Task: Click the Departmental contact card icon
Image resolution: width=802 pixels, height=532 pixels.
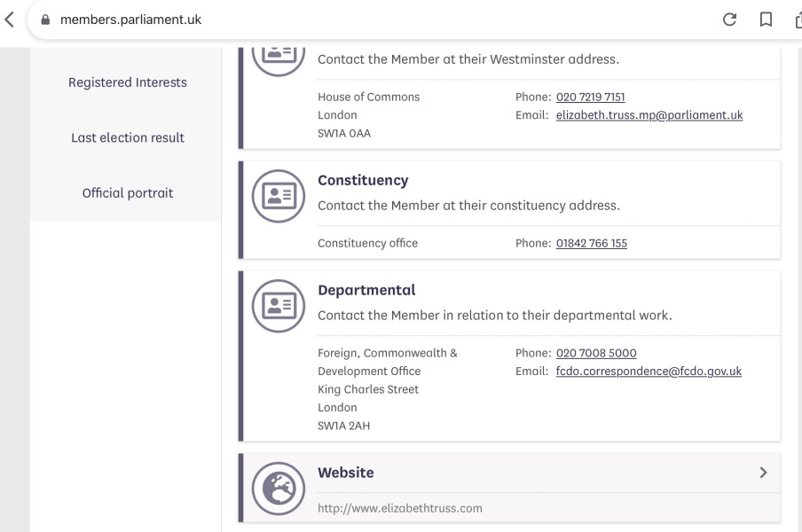Action: coord(279,306)
